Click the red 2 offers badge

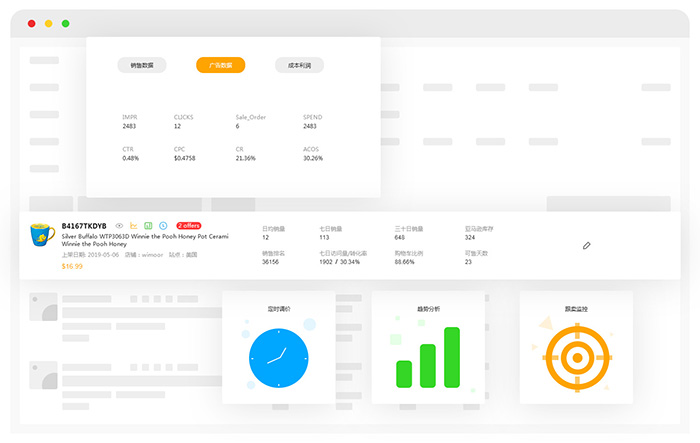point(189,226)
